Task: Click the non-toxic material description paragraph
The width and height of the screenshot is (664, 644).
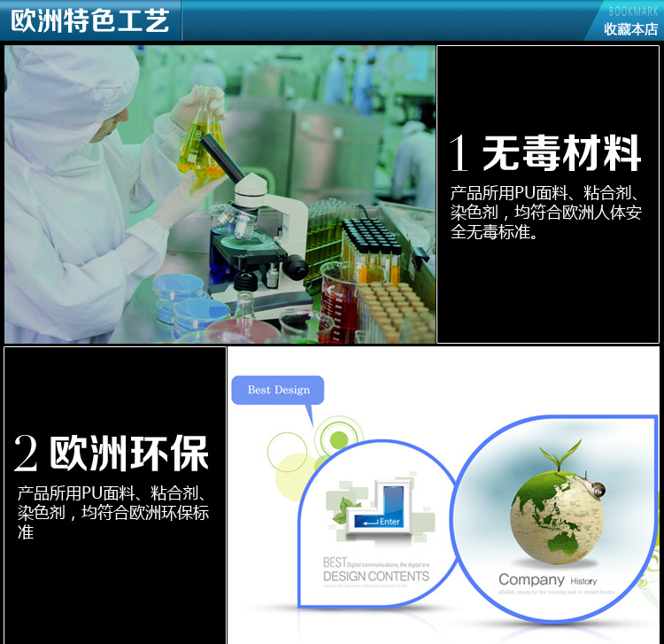Action: [546, 213]
